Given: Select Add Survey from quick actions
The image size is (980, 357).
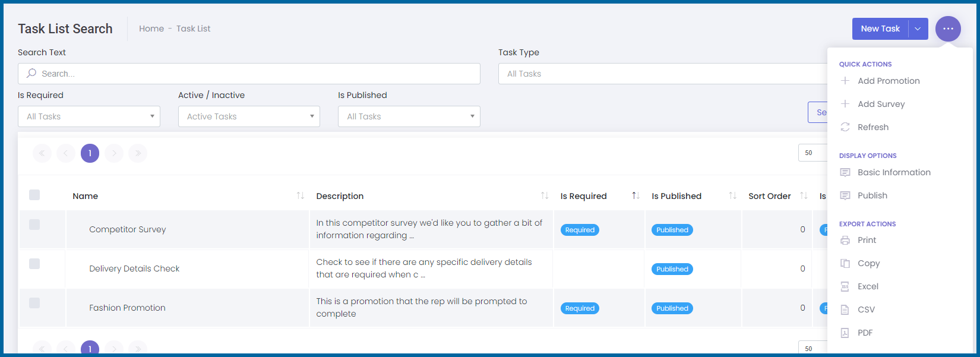Looking at the screenshot, I should click(881, 104).
